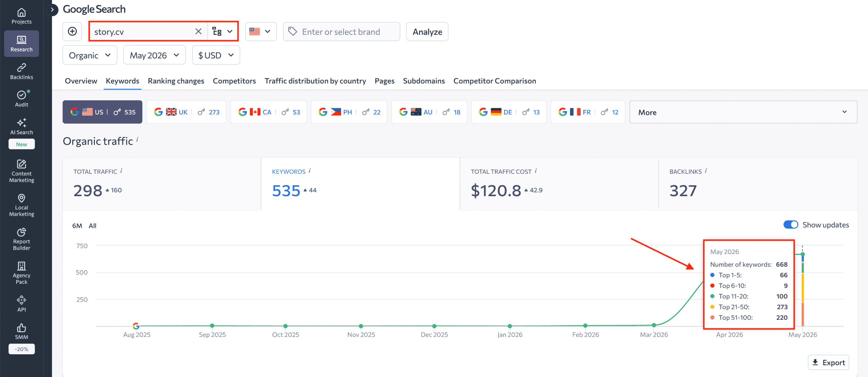Clear the story.cv domain with X icon
This screenshot has height=377, width=868.
click(x=198, y=32)
